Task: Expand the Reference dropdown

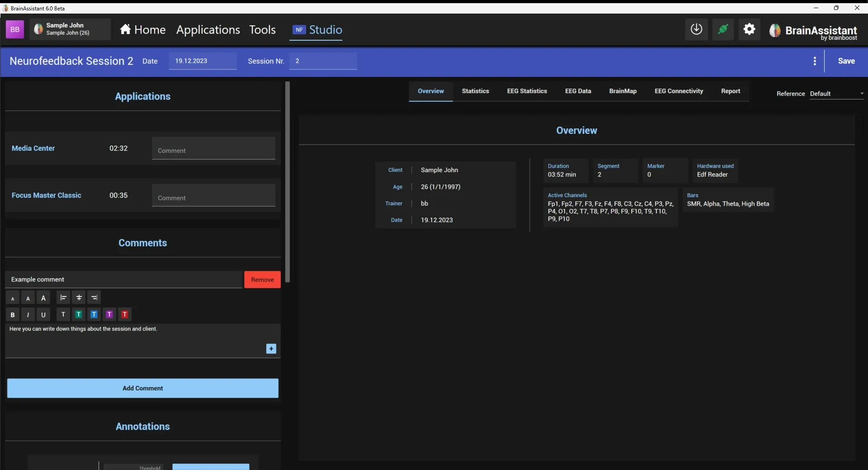Action: click(836, 94)
